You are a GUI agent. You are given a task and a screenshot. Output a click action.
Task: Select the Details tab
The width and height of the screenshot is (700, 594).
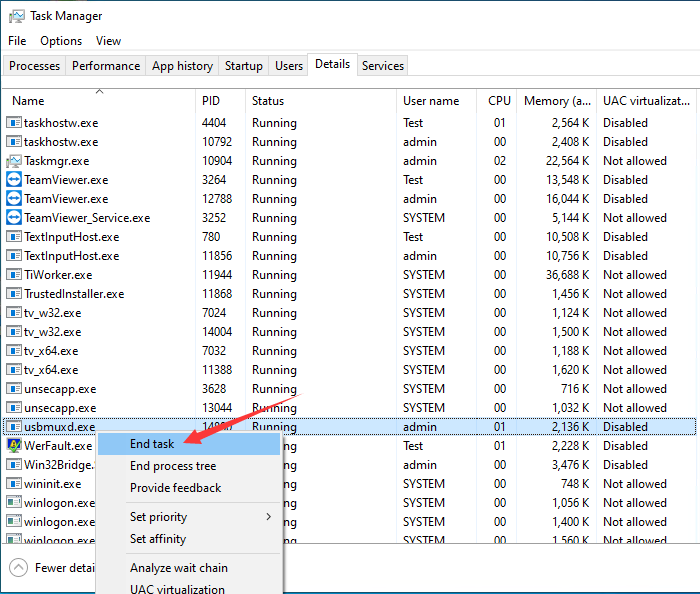point(333,64)
